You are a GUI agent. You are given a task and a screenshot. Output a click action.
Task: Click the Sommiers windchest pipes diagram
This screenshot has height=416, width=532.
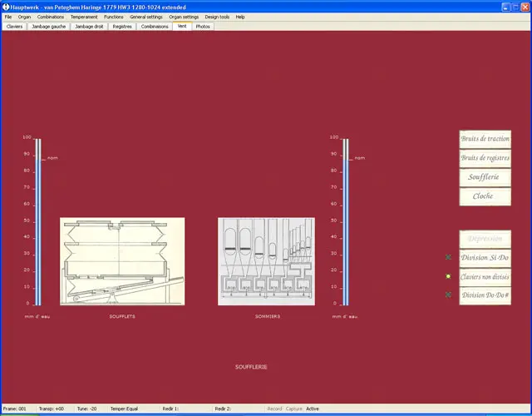[x=266, y=262]
